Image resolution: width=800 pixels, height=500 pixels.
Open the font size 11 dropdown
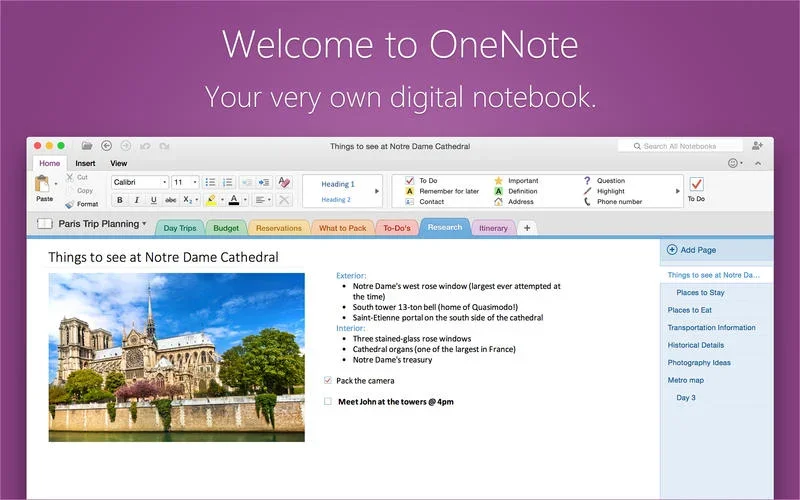(194, 182)
